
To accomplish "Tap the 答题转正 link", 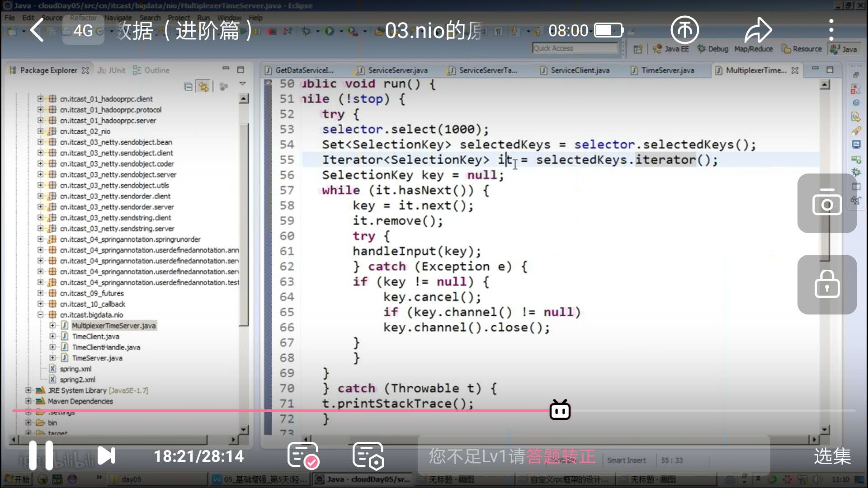I will tap(561, 456).
